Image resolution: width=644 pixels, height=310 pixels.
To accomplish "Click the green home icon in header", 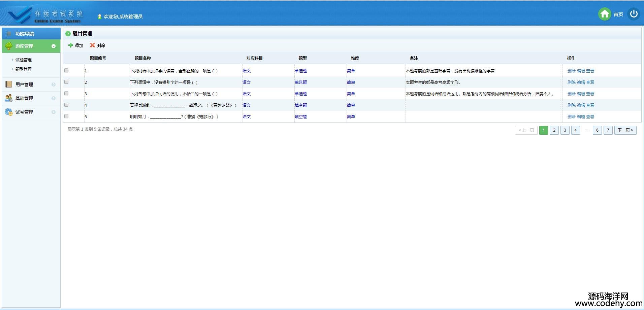I will pos(604,14).
